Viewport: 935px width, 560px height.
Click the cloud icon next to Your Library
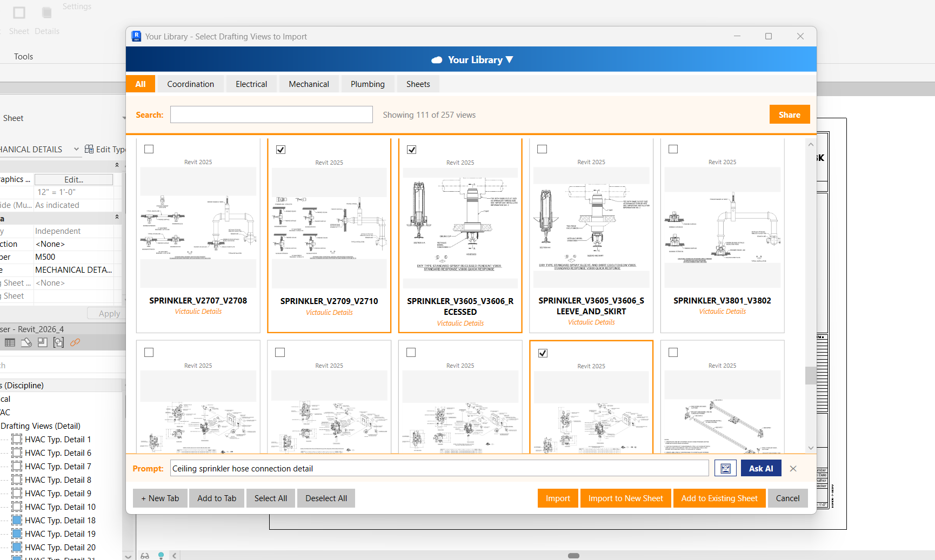click(437, 60)
